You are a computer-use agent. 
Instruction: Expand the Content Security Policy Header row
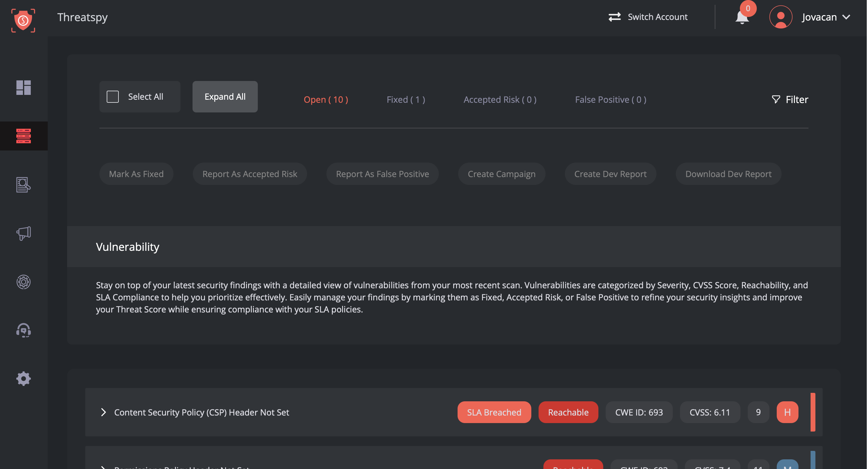pos(103,412)
